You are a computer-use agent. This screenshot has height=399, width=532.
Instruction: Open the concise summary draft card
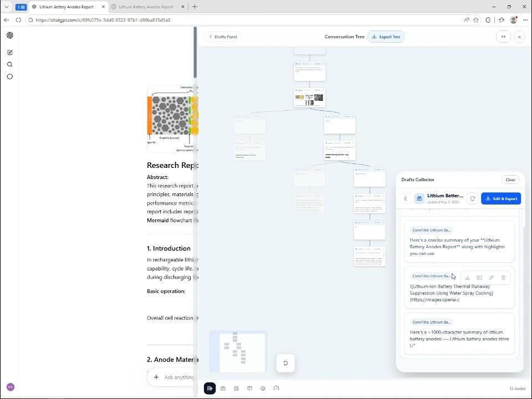pos(459,242)
